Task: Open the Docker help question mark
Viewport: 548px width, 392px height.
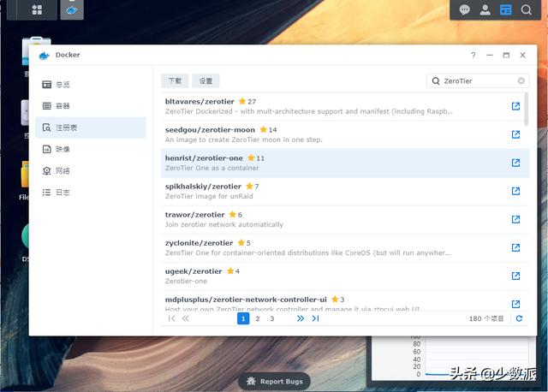Action: tap(474, 55)
